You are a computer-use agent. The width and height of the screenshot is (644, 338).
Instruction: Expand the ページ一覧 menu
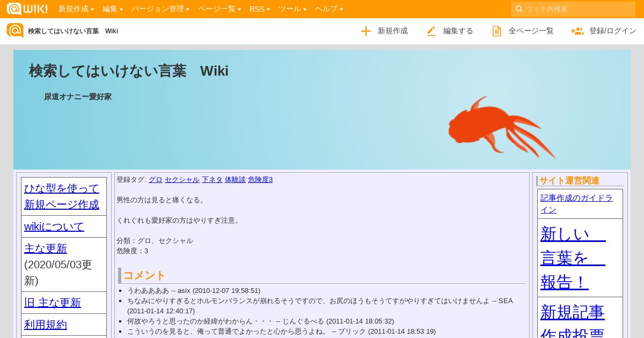click(219, 9)
